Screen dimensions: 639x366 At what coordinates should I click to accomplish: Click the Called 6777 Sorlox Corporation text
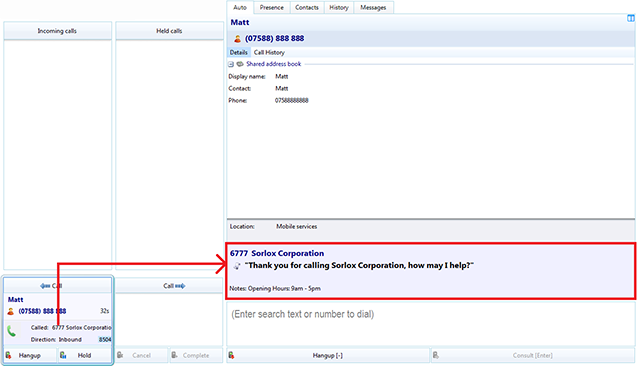pyautogui.click(x=71, y=327)
